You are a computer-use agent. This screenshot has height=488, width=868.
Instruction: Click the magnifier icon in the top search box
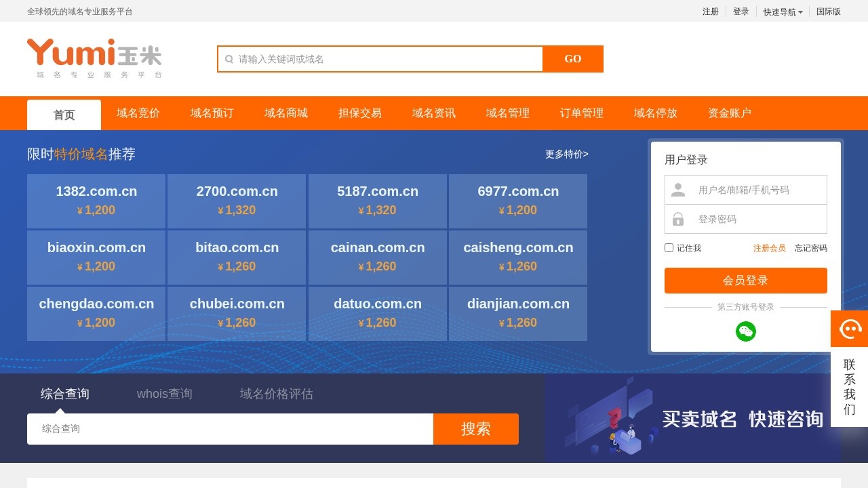point(229,59)
